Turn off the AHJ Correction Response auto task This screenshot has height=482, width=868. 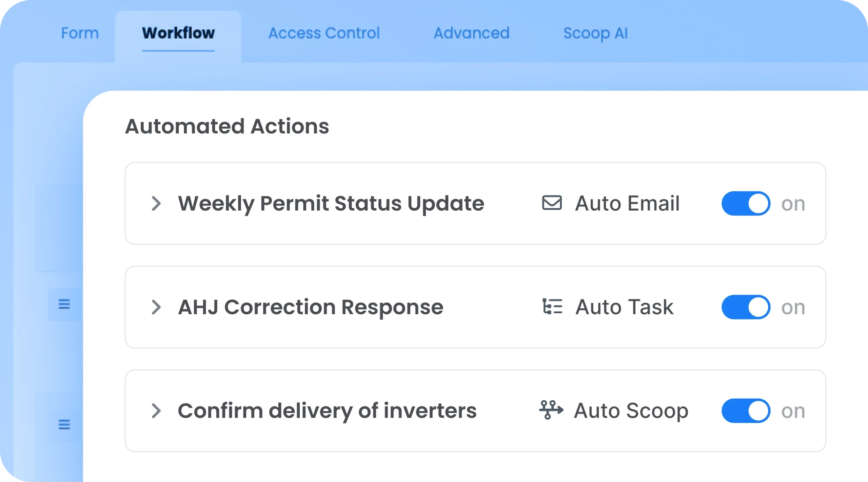pos(746,307)
